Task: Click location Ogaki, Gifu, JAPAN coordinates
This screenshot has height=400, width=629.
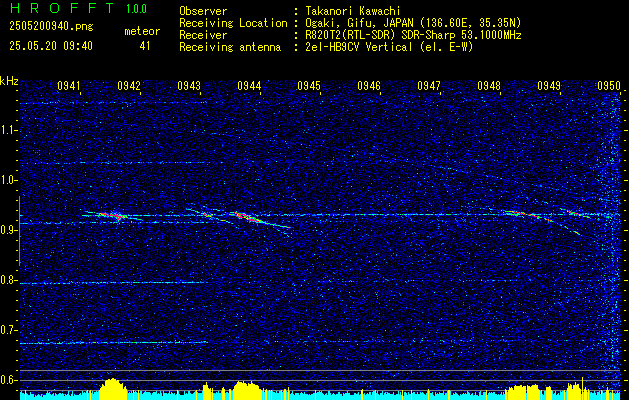Action: pos(413,23)
